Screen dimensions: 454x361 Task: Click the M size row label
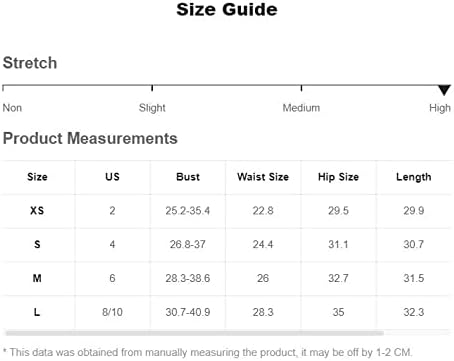(x=37, y=278)
